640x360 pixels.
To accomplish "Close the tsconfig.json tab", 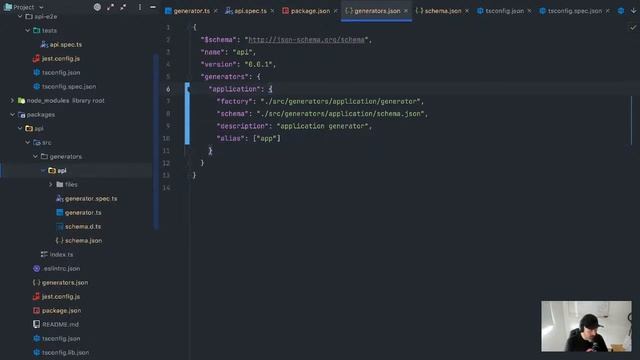I will coord(529,11).
